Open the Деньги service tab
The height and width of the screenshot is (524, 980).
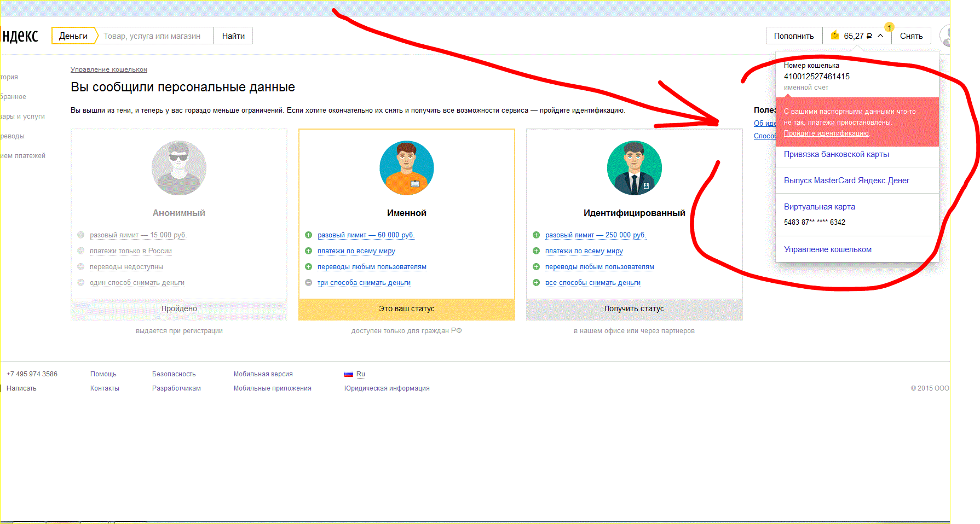73,36
